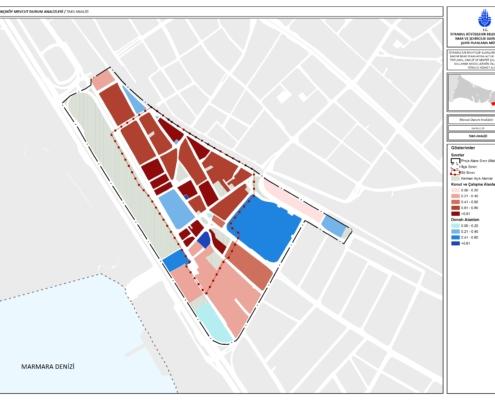The width and height of the screenshot is (495, 400).
Task: Click the black project boundary legend symbol
Action: coord(455,161)
